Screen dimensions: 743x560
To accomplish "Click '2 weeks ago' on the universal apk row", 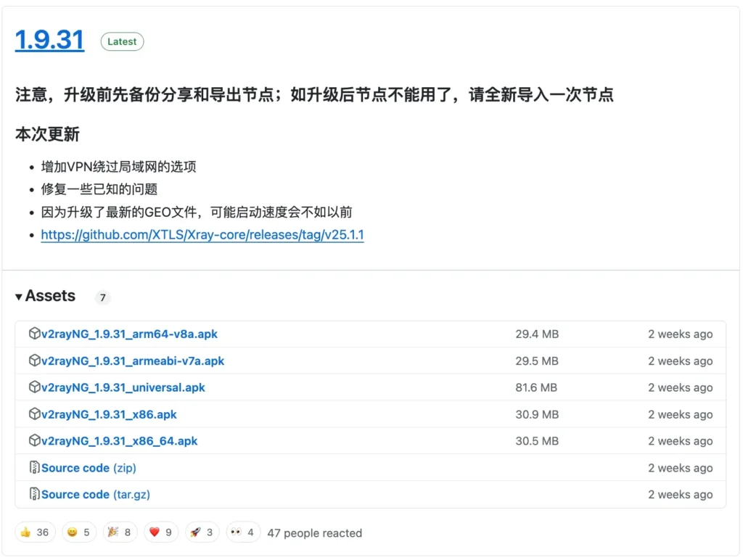I will 681,387.
